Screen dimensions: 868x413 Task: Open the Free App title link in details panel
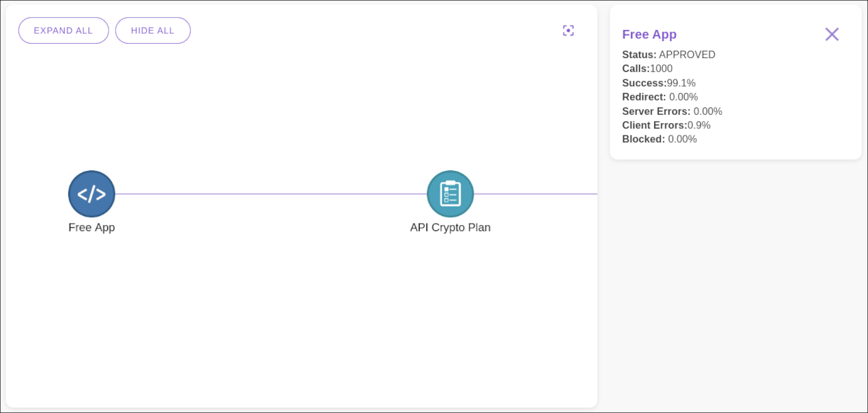pos(649,34)
